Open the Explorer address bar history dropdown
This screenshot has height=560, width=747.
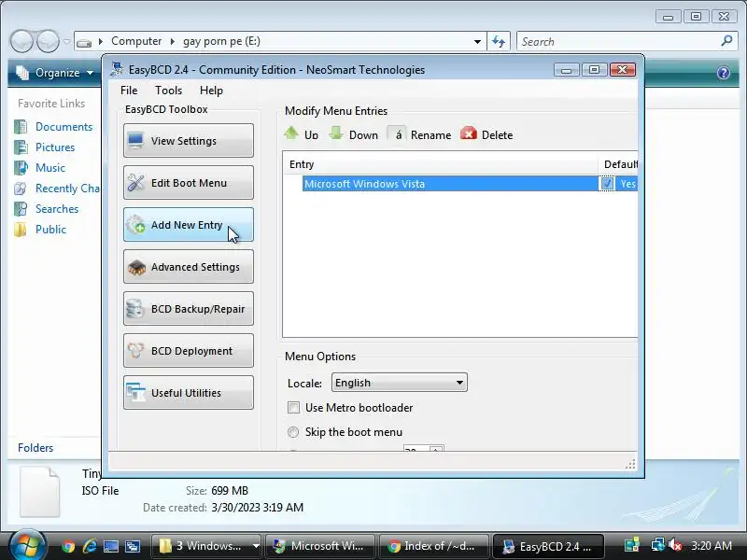coord(477,41)
